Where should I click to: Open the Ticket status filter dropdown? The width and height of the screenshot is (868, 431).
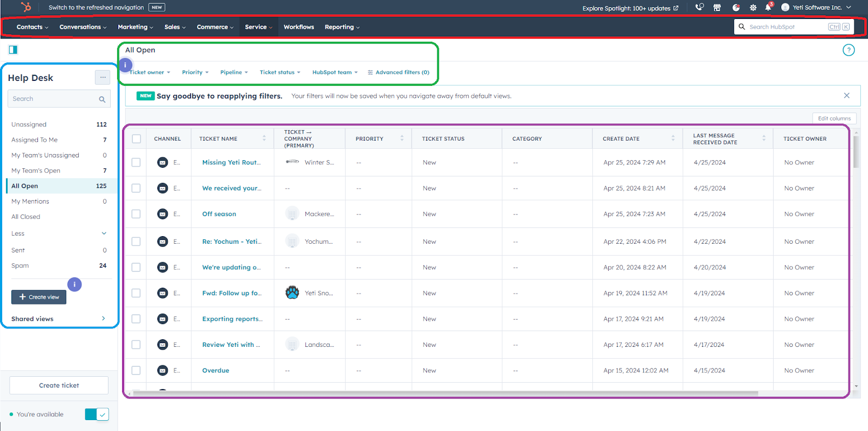279,72
